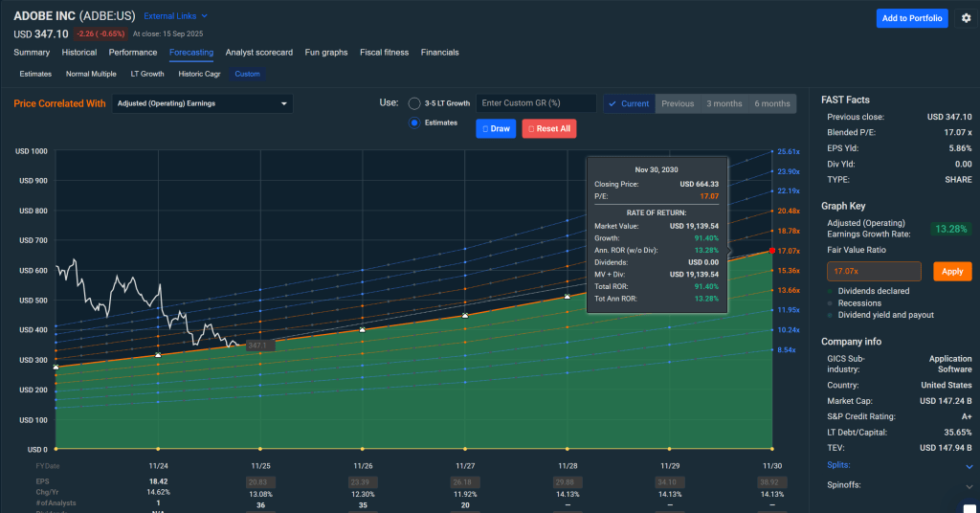Expand the External Links dropdown
This screenshot has height=513, width=980.
tap(175, 16)
